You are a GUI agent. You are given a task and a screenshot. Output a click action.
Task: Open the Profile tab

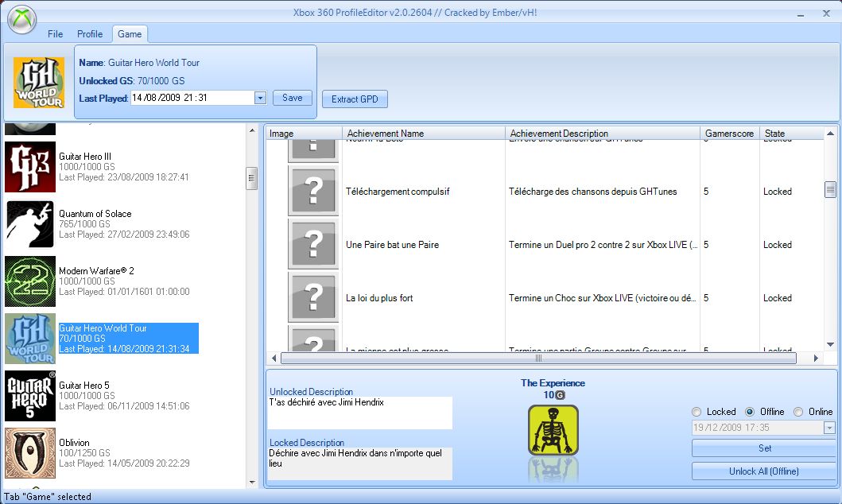pyautogui.click(x=90, y=34)
